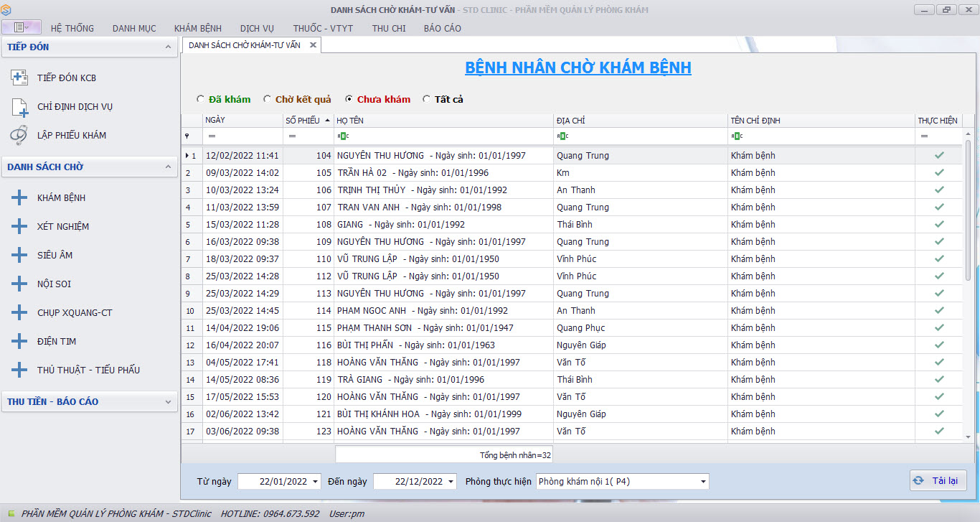This screenshot has width=980, height=522.
Task: Click the Tiếp đón KCB icon
Action: tap(19, 78)
